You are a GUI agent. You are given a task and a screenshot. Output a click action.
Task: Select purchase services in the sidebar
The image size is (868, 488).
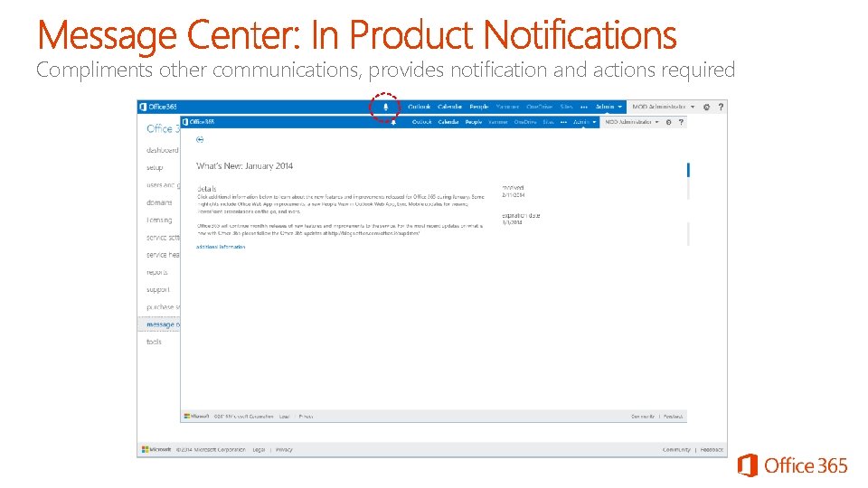click(162, 307)
